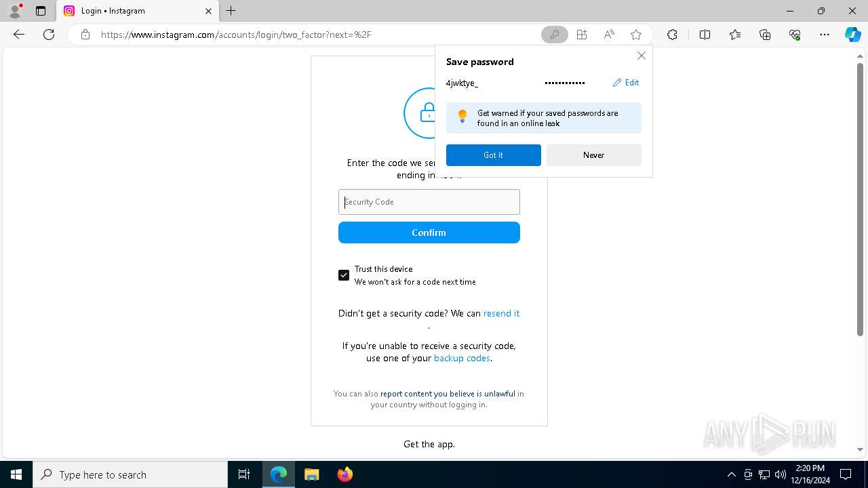
Task: Open the notification center icon
Action: [846, 474]
